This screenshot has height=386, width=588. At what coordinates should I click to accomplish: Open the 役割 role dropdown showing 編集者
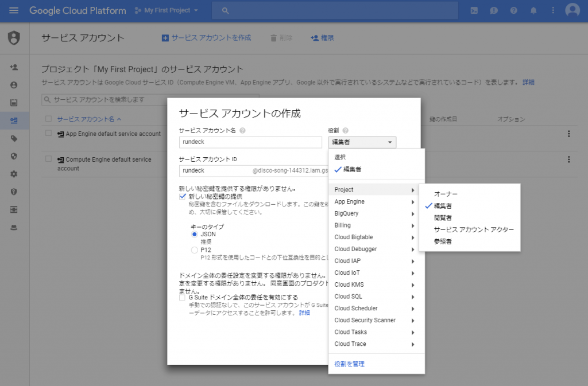click(362, 142)
